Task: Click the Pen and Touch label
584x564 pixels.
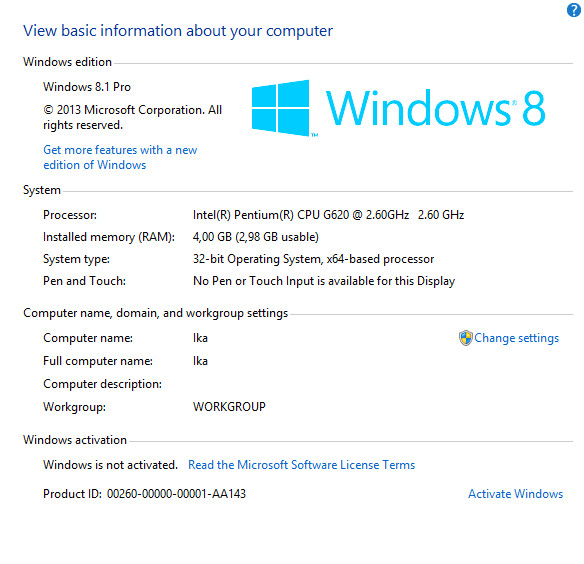Action: pos(85,281)
